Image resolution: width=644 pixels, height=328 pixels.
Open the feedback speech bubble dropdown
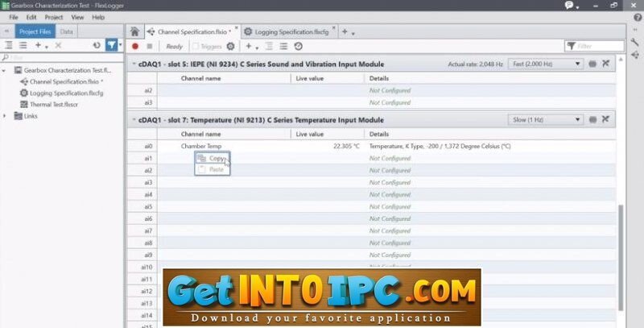[x=572, y=6]
